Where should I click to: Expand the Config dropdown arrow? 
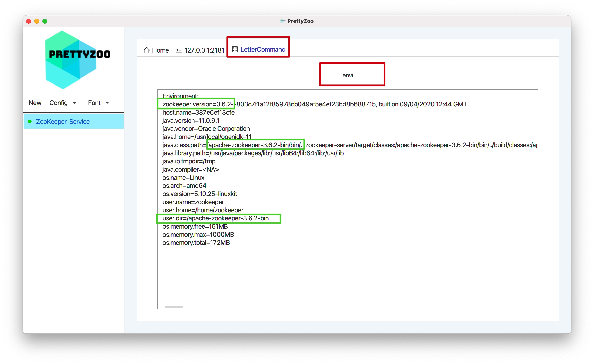[74, 103]
